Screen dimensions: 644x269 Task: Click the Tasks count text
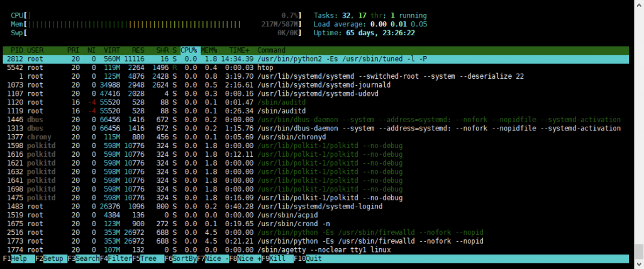pos(370,16)
